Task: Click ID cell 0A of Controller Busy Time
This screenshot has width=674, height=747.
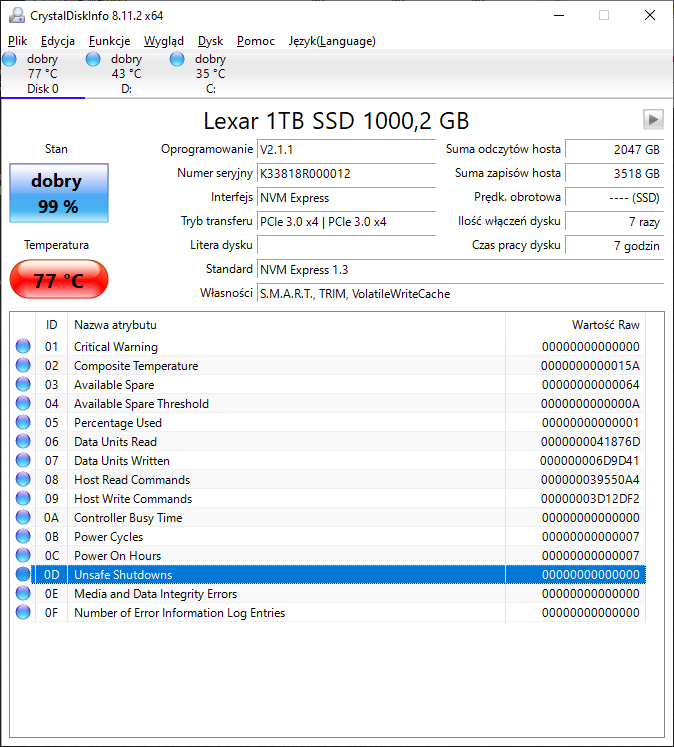Action: click(x=51, y=518)
